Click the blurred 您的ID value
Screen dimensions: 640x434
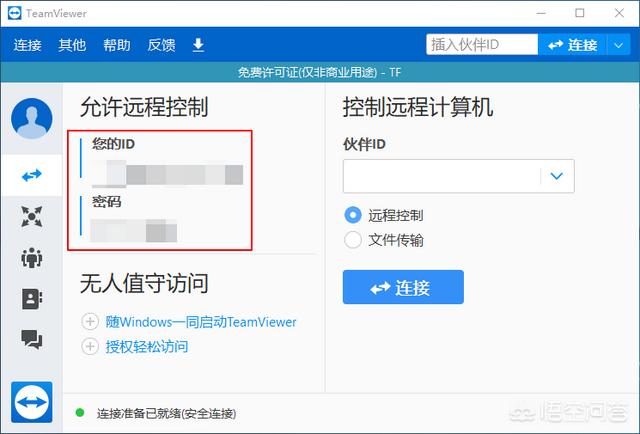pyautogui.click(x=167, y=174)
